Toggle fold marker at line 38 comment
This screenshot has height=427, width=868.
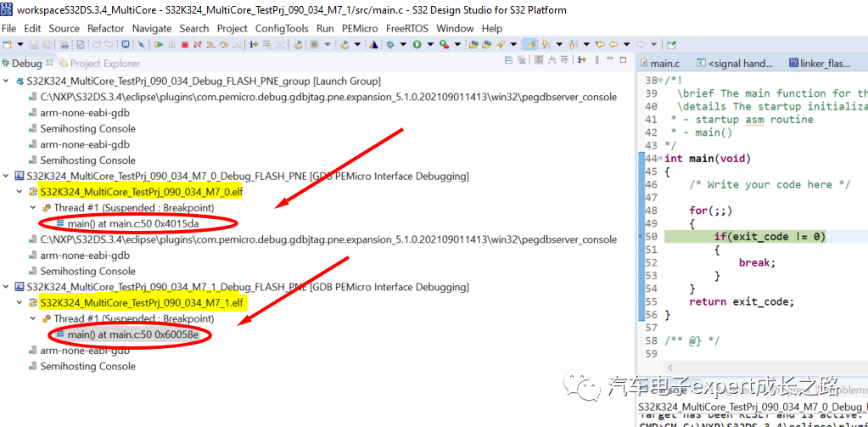(x=662, y=80)
